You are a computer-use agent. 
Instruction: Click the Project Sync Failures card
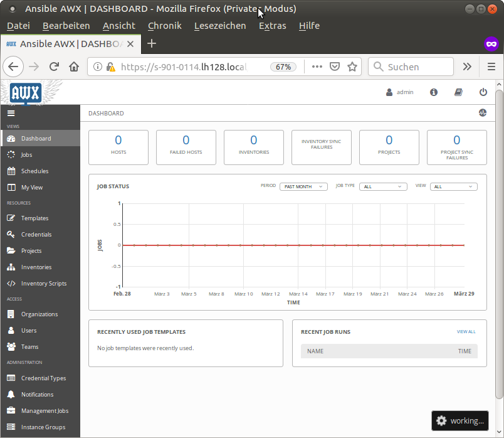click(457, 147)
